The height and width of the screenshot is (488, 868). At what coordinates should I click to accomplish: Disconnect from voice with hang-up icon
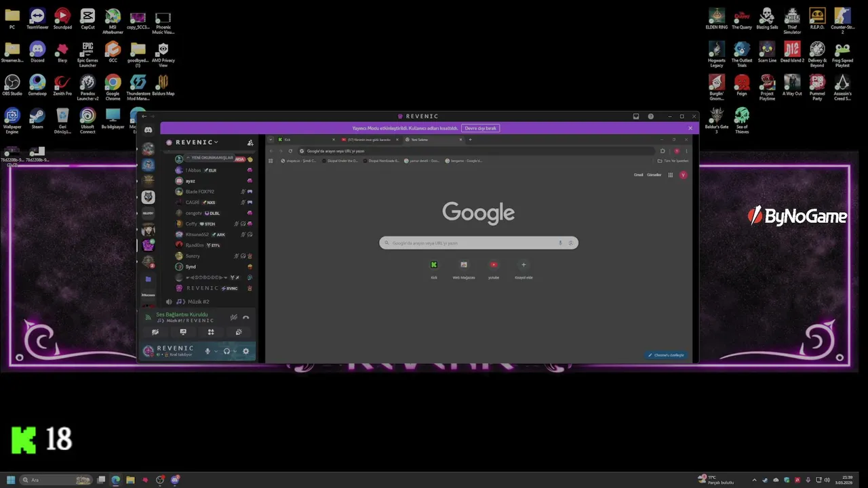pos(245,317)
